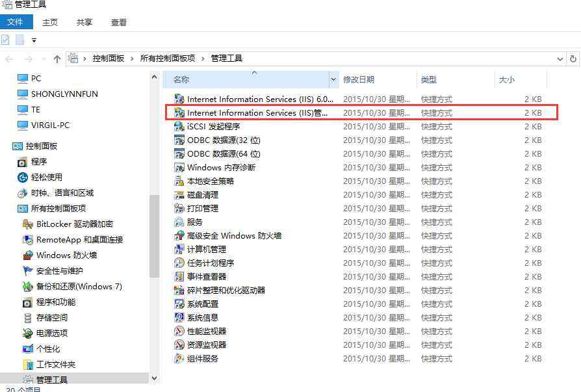Click the sidebar scroll down arrow

pyautogui.click(x=155, y=378)
